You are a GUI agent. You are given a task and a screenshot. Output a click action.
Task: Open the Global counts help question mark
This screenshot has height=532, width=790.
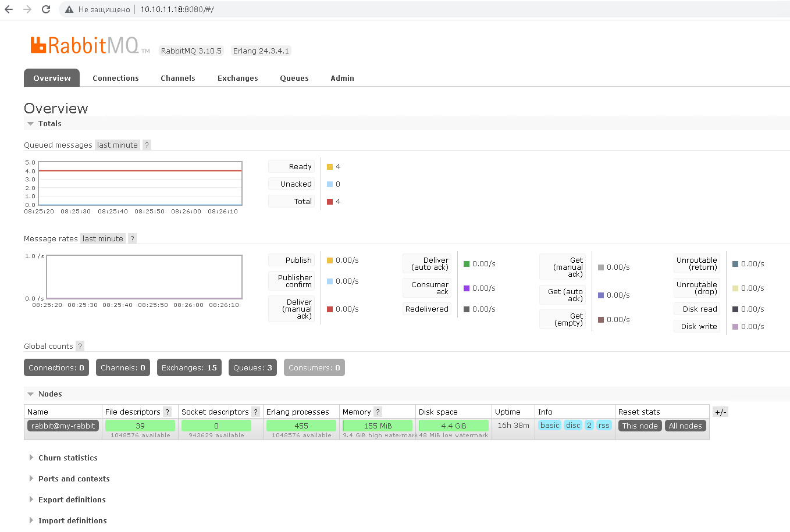pos(80,347)
